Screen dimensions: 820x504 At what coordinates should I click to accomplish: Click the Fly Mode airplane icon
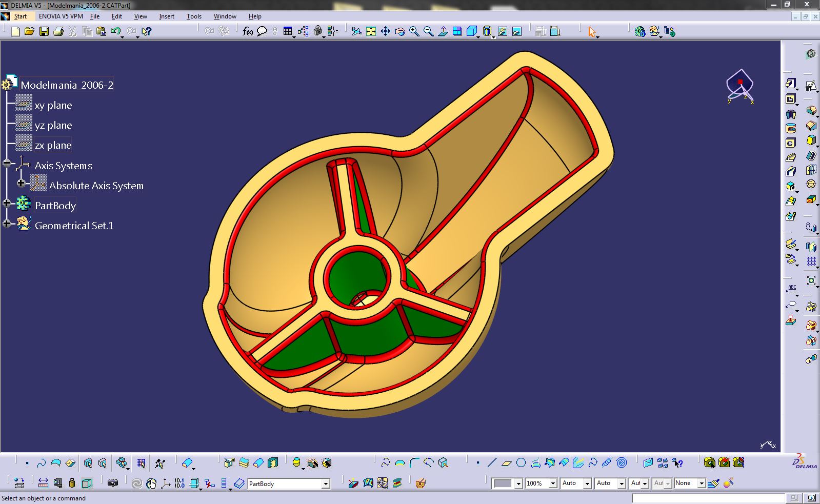356,32
